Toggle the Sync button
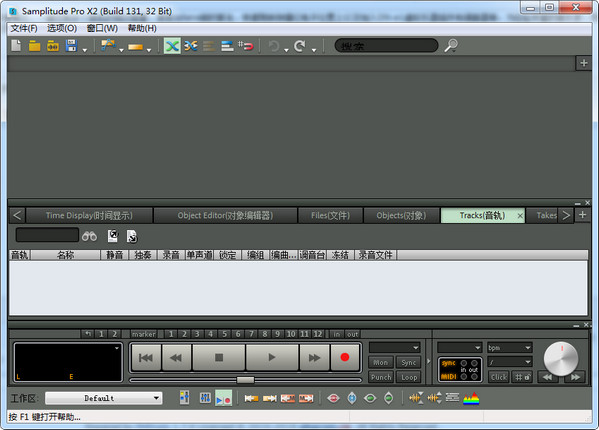 click(408, 362)
